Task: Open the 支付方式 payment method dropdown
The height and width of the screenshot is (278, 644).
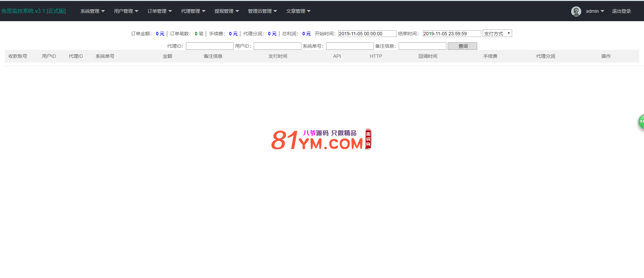Action: [x=497, y=34]
